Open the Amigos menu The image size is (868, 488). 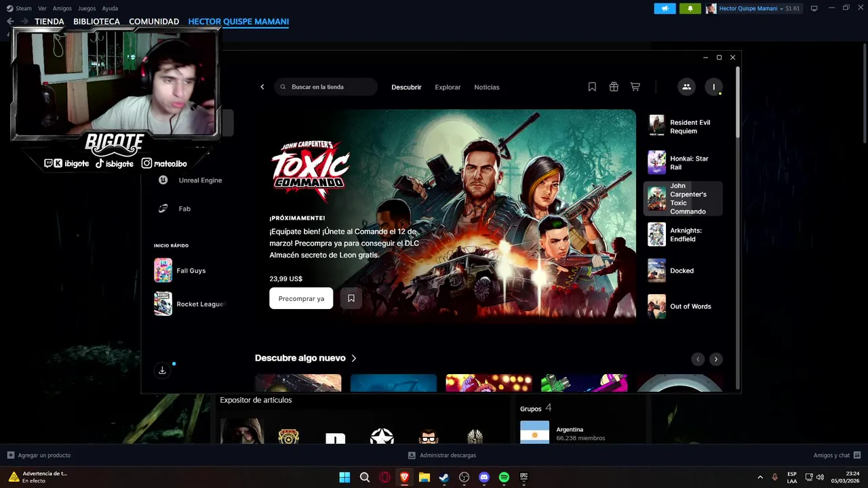(x=62, y=8)
